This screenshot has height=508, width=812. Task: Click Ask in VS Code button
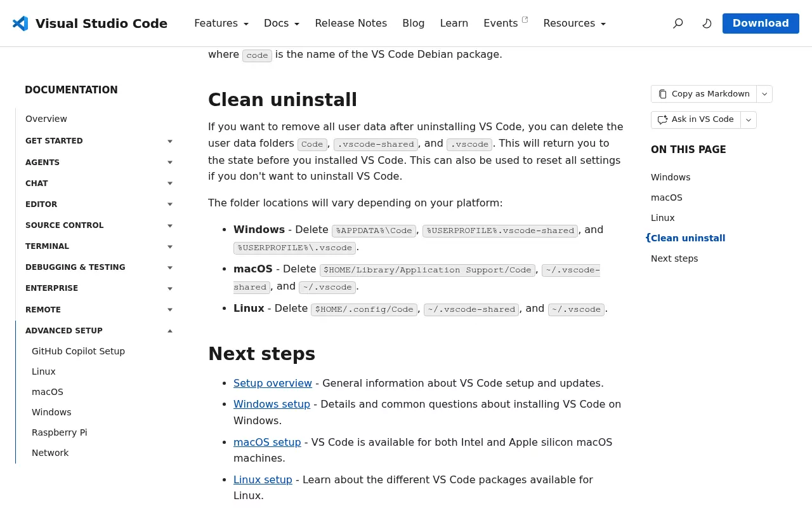(695, 119)
